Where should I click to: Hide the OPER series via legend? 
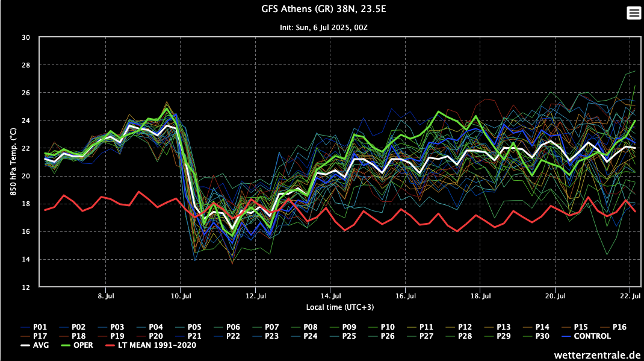(84, 345)
